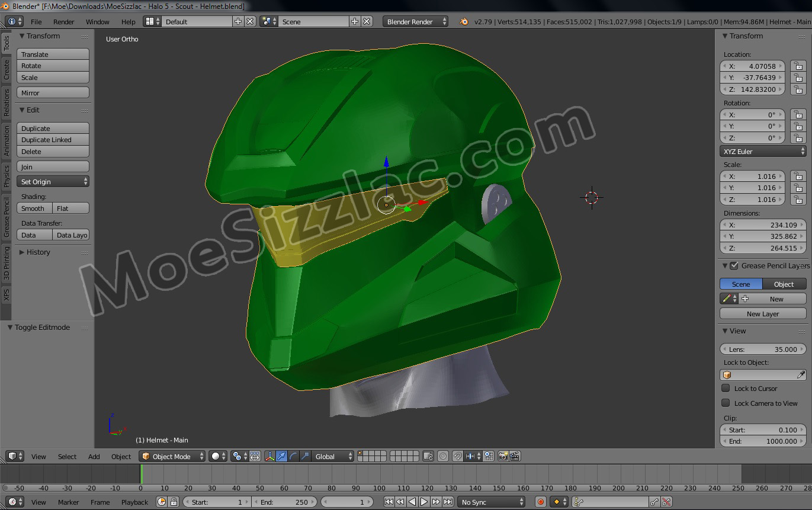Open the keying type diamond selector
The height and width of the screenshot is (510, 812).
coord(559,502)
